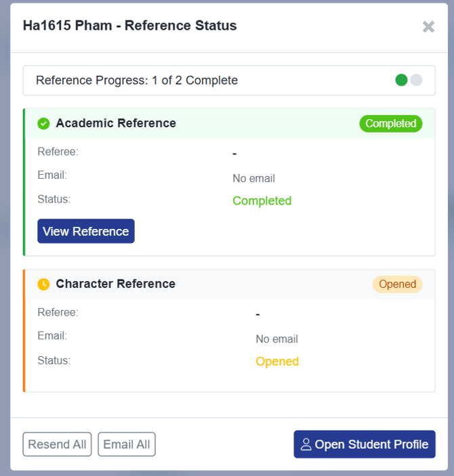
Task: Open the View Reference button
Action: tap(86, 231)
